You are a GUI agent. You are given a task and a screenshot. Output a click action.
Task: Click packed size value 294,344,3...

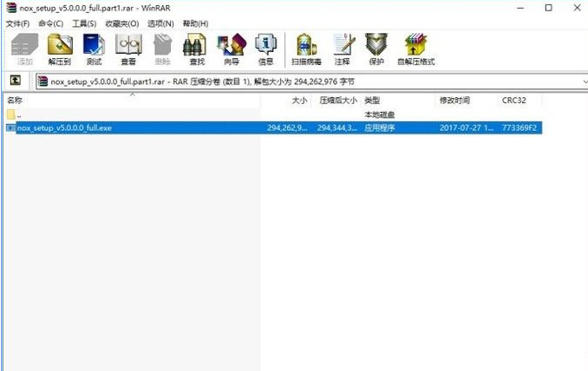tap(337, 127)
